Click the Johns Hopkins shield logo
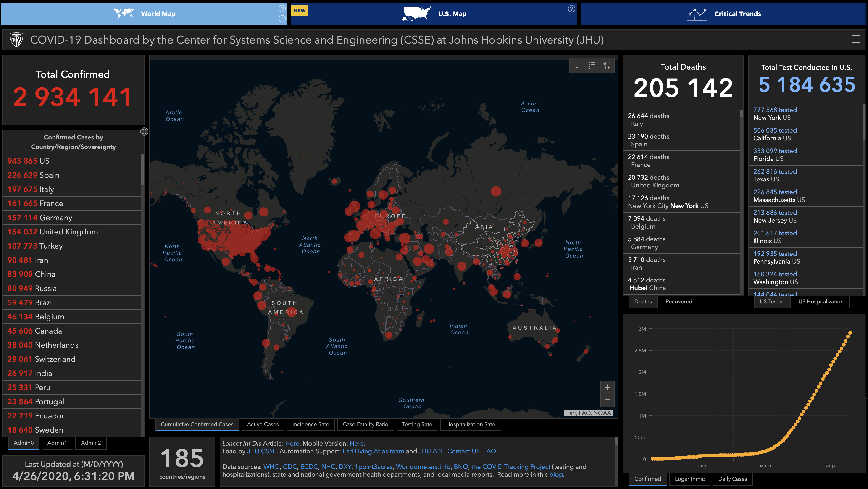This screenshot has height=489, width=868. (16, 40)
